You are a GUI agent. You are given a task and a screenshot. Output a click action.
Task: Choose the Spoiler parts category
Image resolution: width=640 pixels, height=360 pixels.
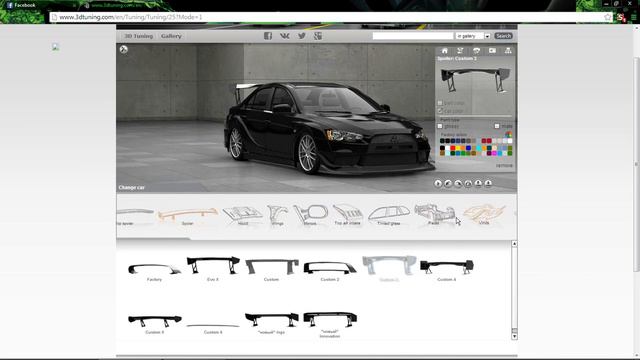188,216
